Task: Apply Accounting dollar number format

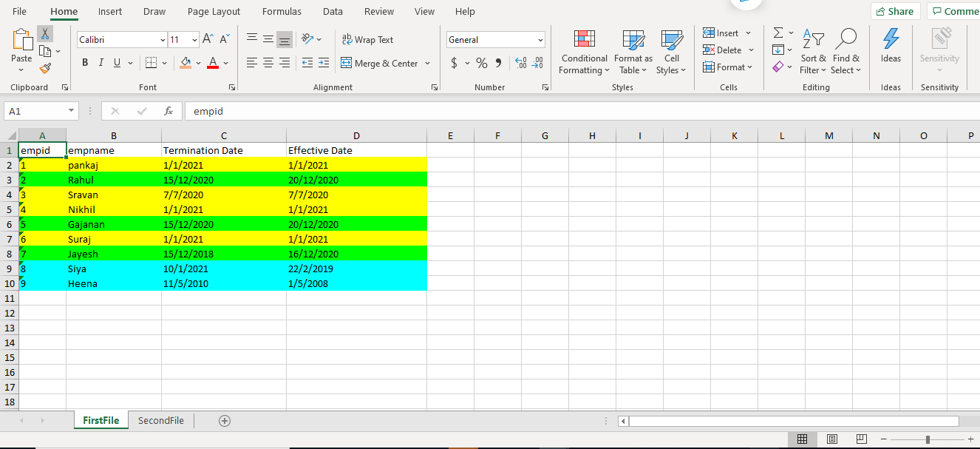Action: (454, 63)
